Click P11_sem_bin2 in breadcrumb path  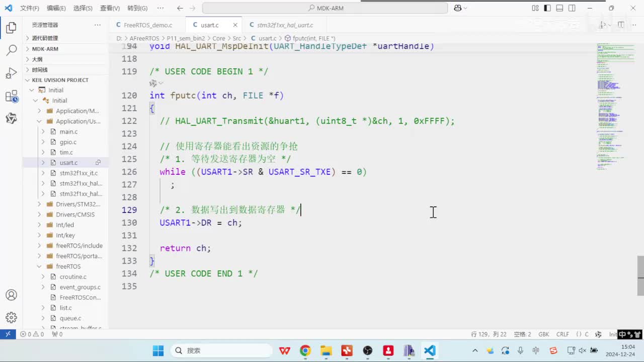click(186, 38)
